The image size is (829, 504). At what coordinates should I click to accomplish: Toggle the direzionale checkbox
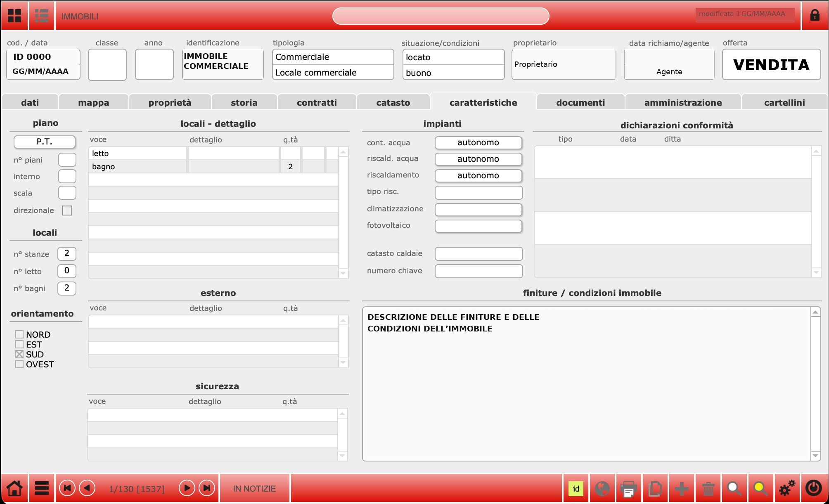point(67,211)
